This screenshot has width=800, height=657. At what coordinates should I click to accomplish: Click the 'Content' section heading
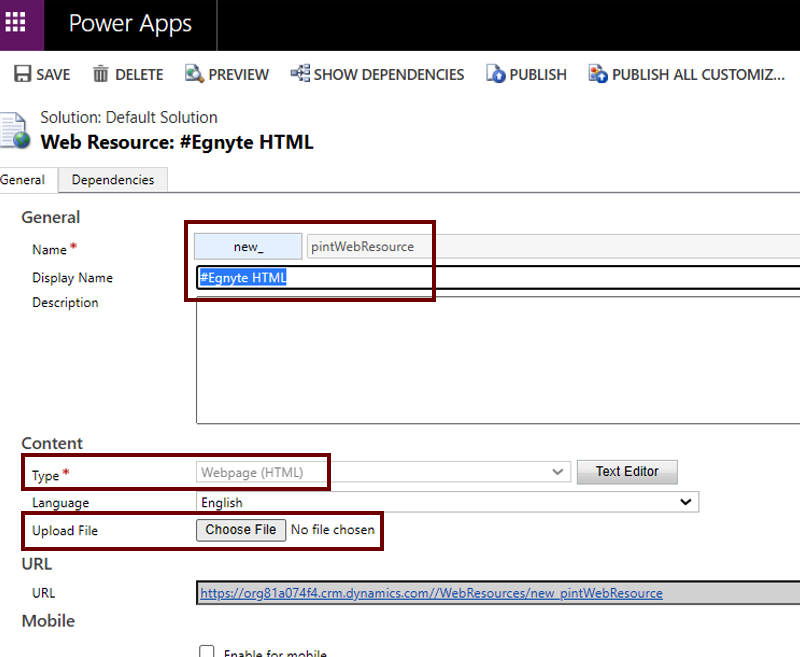coord(52,443)
